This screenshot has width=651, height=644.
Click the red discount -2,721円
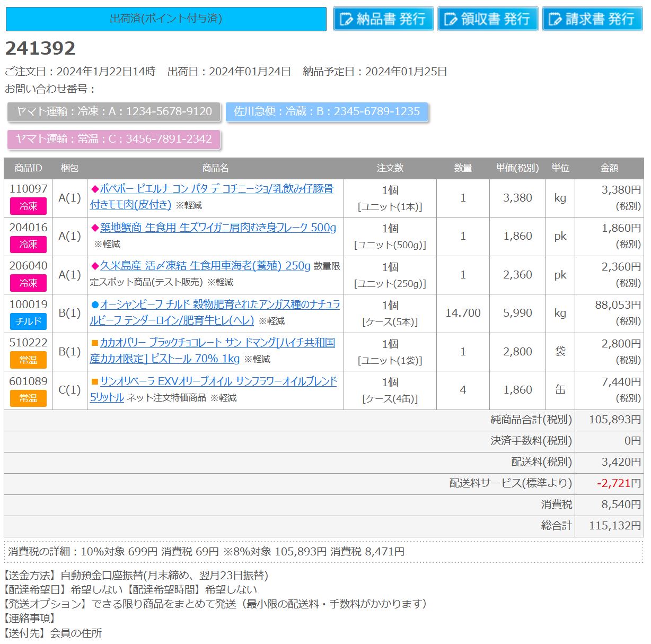point(619,483)
